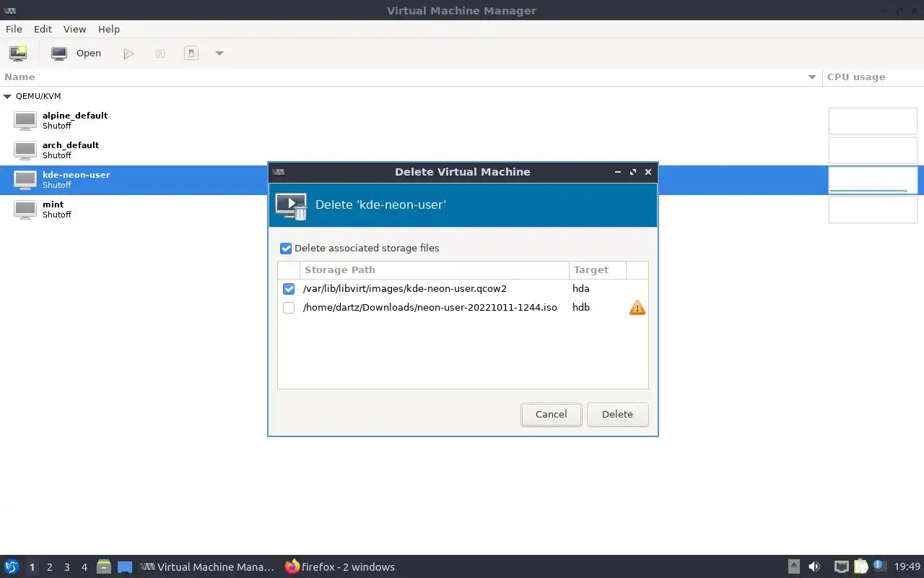Click the removable media eject tray icon
Image resolution: width=924 pixels, height=578 pixels.
(x=794, y=566)
